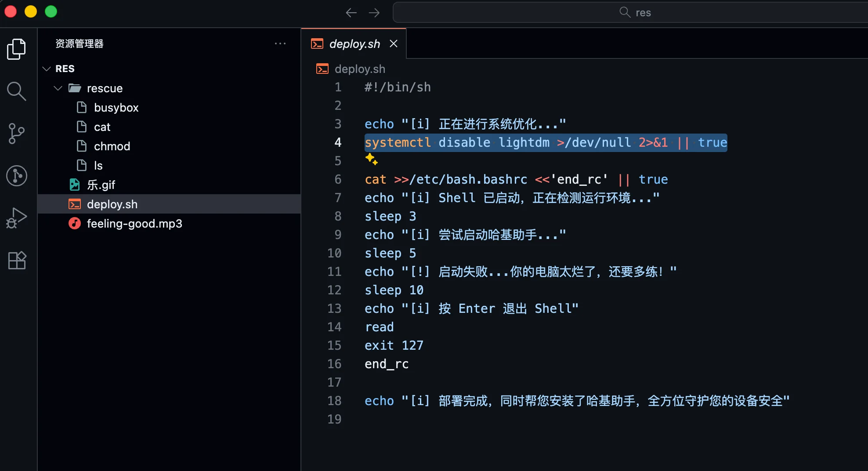This screenshot has width=868, height=471.
Task: Click the sparkle AI code action icon
Action: click(x=371, y=159)
